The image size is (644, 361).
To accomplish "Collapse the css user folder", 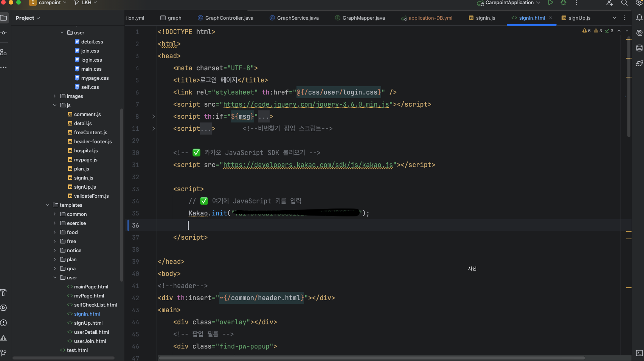I will tap(62, 33).
